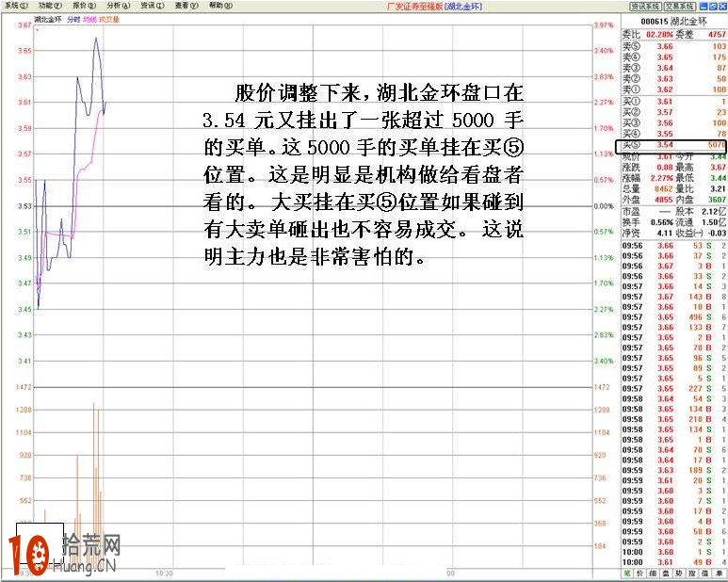728x582 pixels.
Task: Open the 查看 menu
Action: coord(186,6)
